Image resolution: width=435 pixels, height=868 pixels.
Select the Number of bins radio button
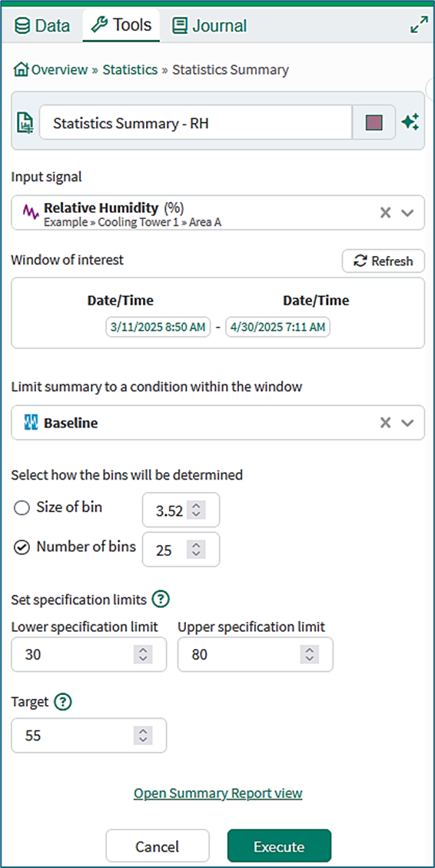(22, 547)
